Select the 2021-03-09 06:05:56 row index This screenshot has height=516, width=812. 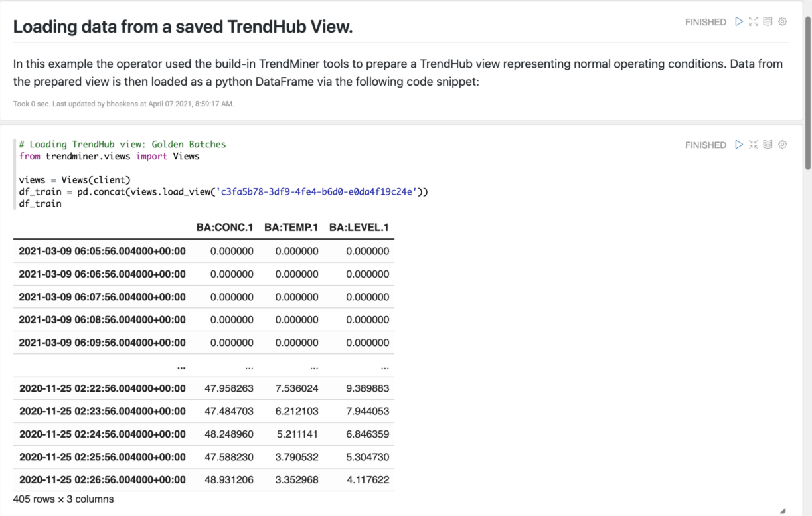click(102, 251)
